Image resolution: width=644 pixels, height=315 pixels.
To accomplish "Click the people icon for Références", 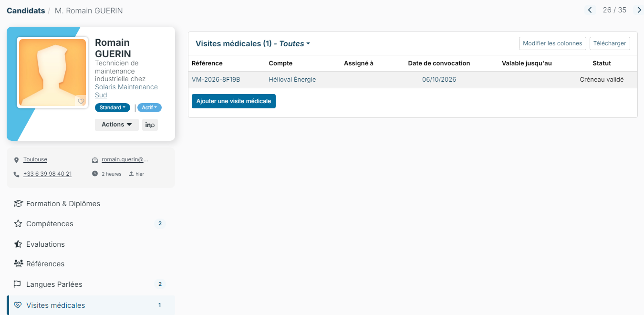I will click(x=18, y=263).
